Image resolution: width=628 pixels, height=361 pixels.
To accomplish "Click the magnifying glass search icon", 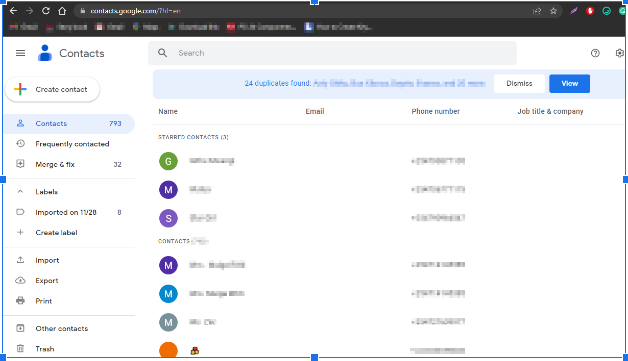I will click(x=162, y=53).
